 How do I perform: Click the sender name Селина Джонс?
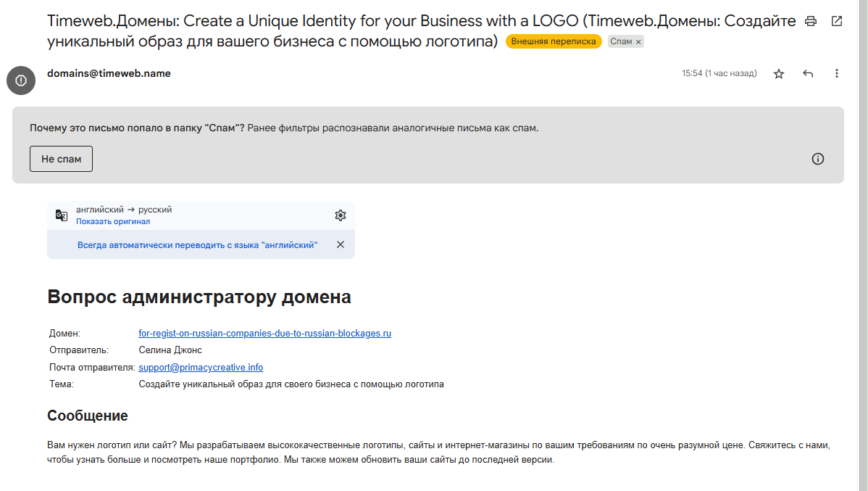point(170,350)
